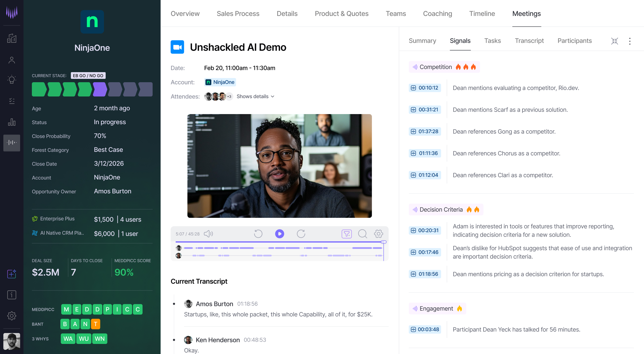644x354 pixels.
Task: Click the playback progress slider handle
Action: click(383, 242)
